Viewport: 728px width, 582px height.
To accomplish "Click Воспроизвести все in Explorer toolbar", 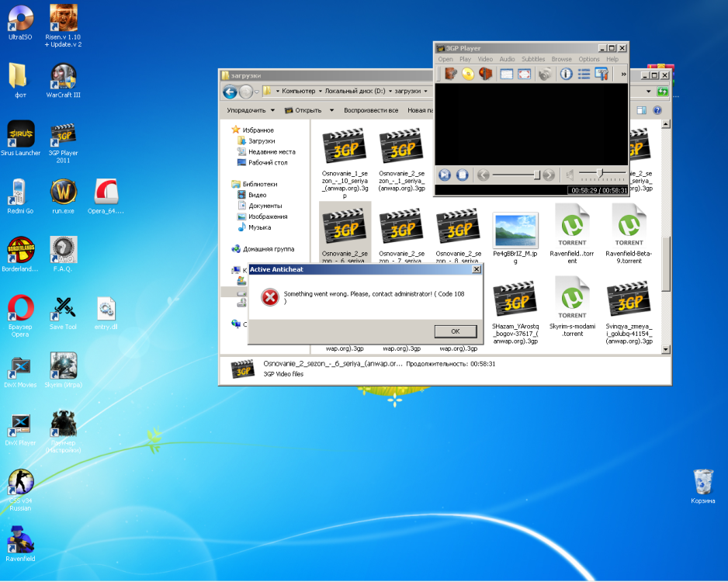I will click(x=371, y=110).
